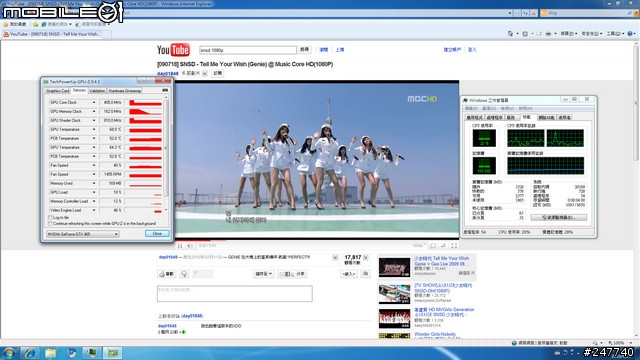Open the Memory Used sensor dropdown

[x=94, y=183]
